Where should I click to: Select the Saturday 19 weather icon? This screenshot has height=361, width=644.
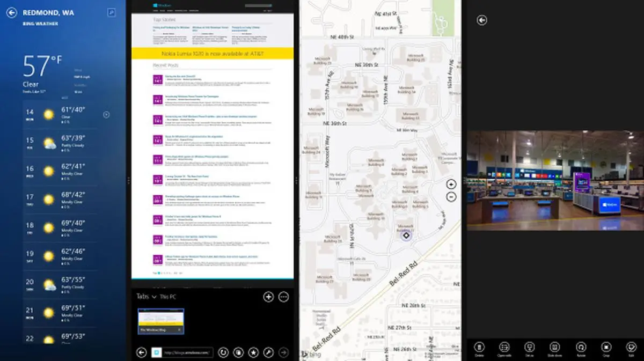point(49,256)
